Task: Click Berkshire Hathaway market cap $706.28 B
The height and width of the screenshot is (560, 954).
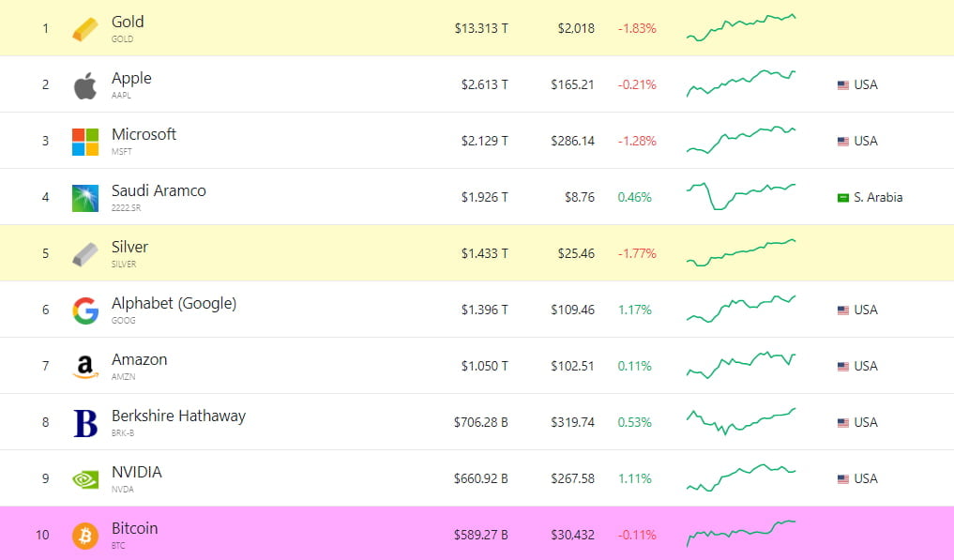Action: 480,422
